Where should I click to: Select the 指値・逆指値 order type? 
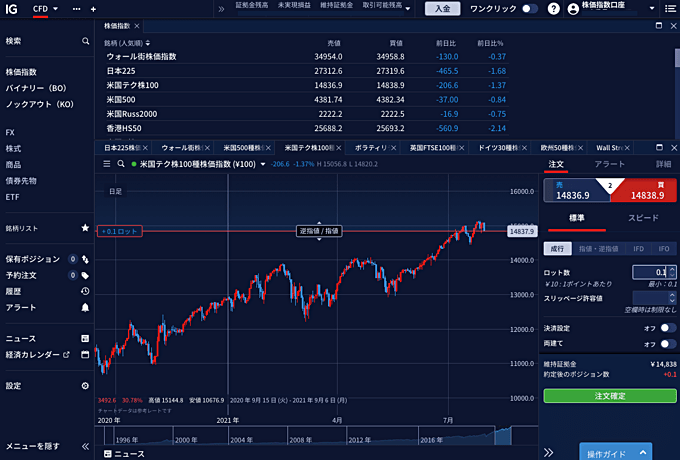tap(598, 249)
